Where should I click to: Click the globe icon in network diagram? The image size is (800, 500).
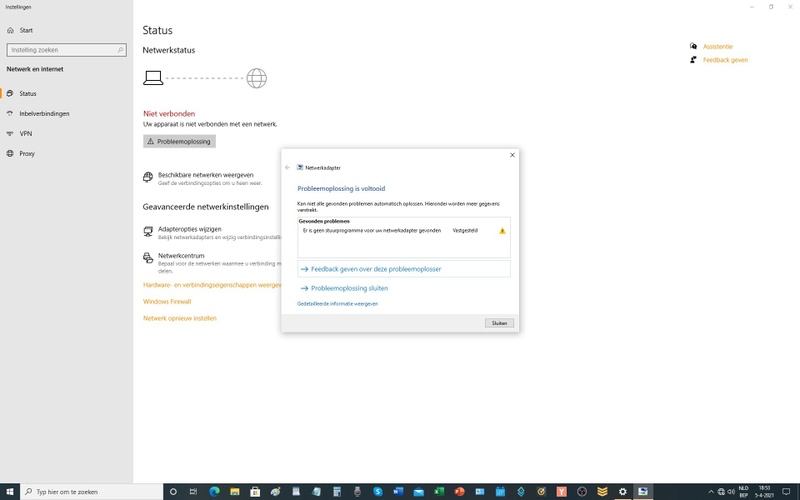click(257, 78)
